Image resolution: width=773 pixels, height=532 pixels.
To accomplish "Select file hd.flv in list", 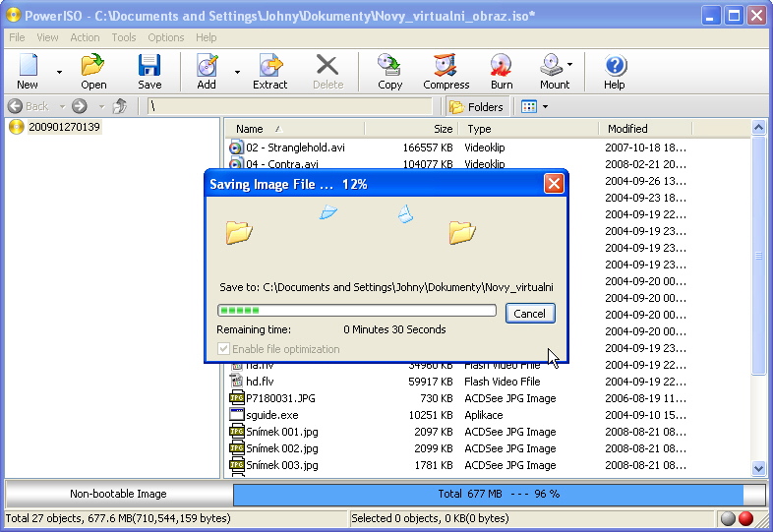I will 260,382.
